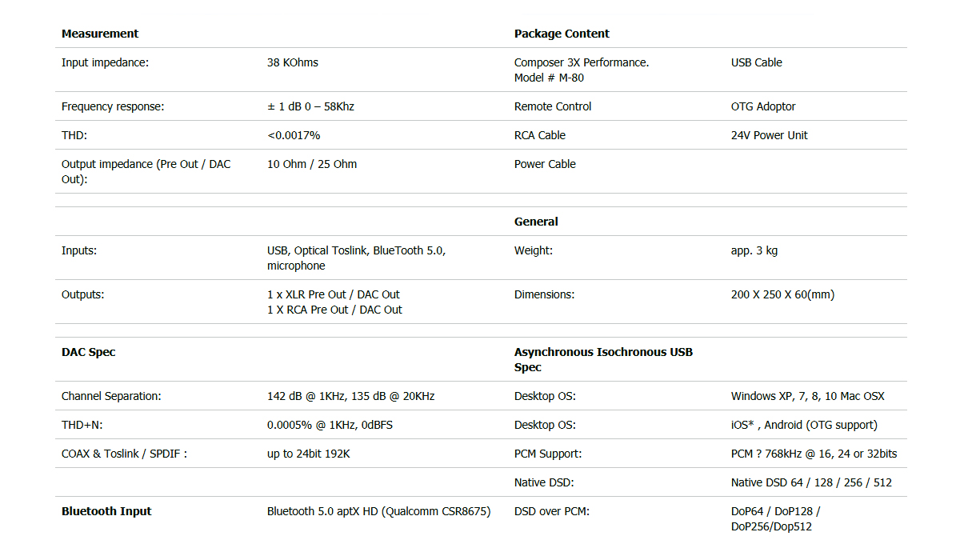This screenshot has width=960, height=560.
Task: Select the Composer 3X Performance text
Action: click(x=582, y=62)
